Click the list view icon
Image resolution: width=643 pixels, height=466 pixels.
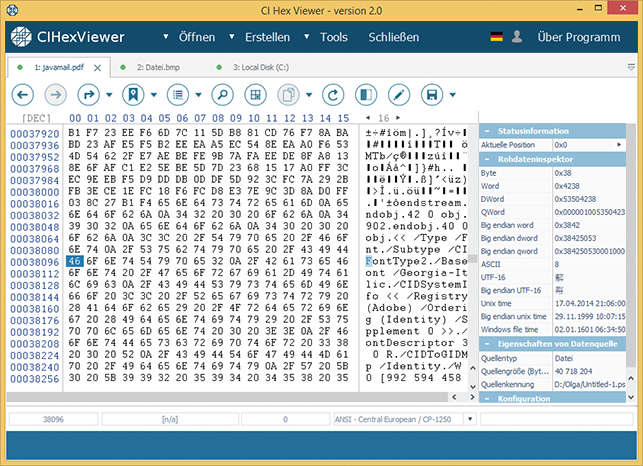click(x=178, y=95)
